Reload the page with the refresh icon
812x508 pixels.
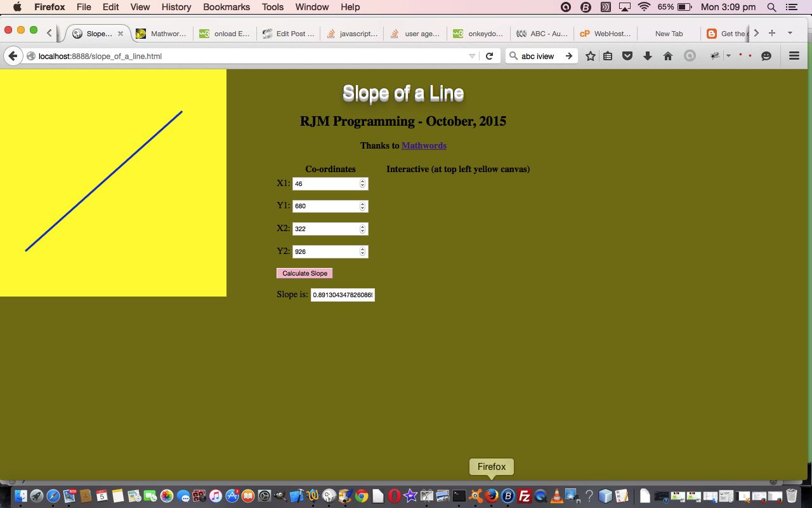coord(489,56)
